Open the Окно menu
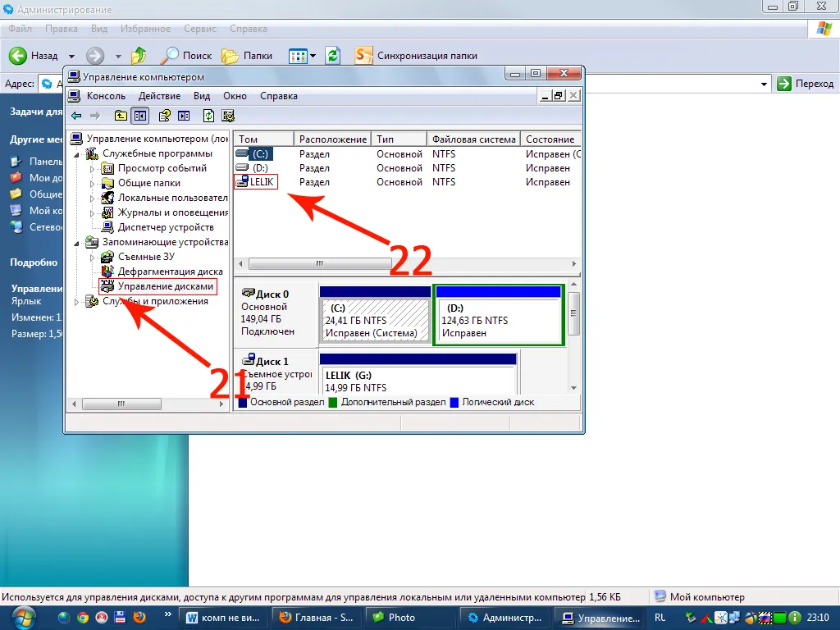Image resolution: width=840 pixels, height=630 pixels. (x=235, y=96)
